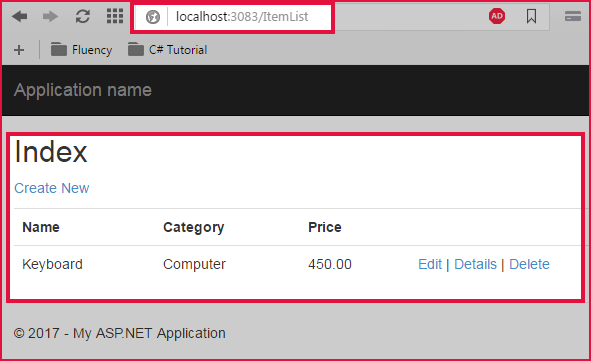Open the Fluency bookmarks folder
591x361 pixels.
click(x=81, y=50)
